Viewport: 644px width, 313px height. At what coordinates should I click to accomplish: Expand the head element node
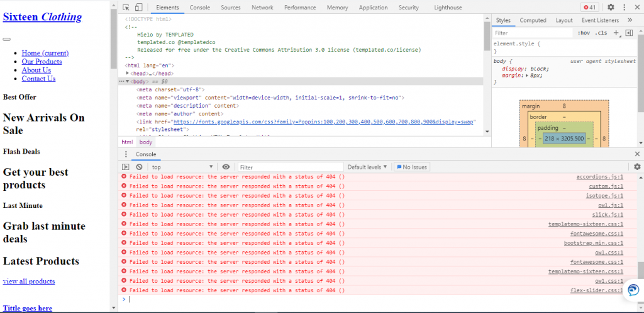tap(128, 73)
